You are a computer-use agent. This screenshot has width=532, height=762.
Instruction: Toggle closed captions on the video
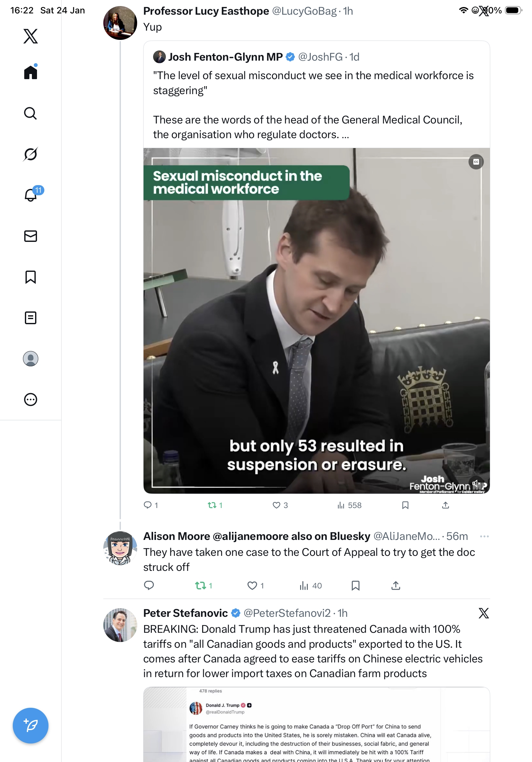(x=476, y=162)
